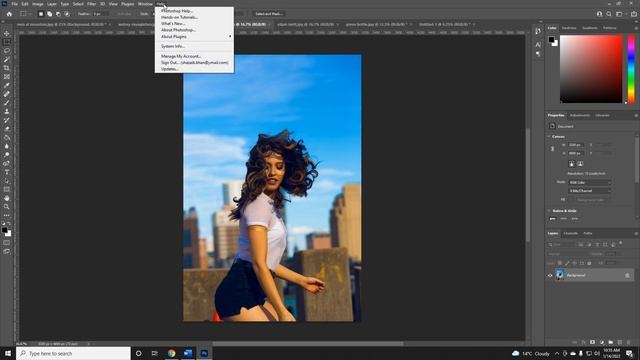Choose Subtract from selection mode
The image size is (640, 360).
coord(58,14)
